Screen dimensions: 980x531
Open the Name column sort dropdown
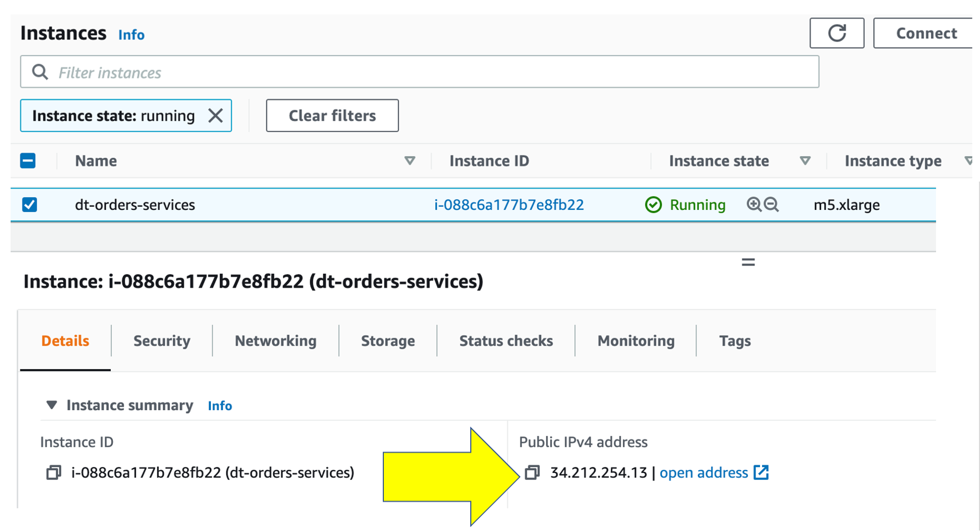click(409, 161)
